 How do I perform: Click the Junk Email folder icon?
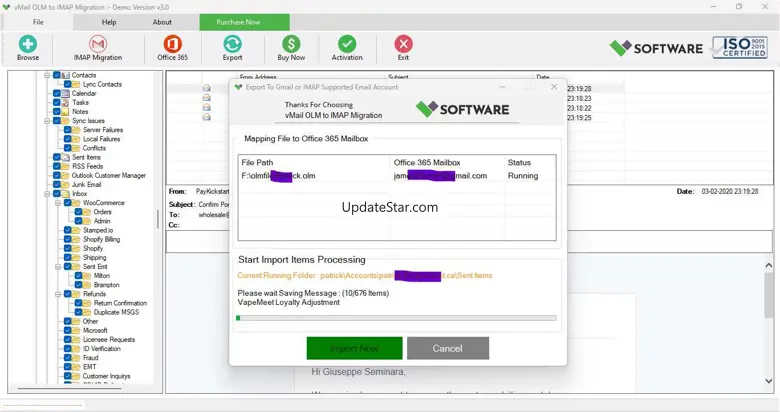click(65, 185)
